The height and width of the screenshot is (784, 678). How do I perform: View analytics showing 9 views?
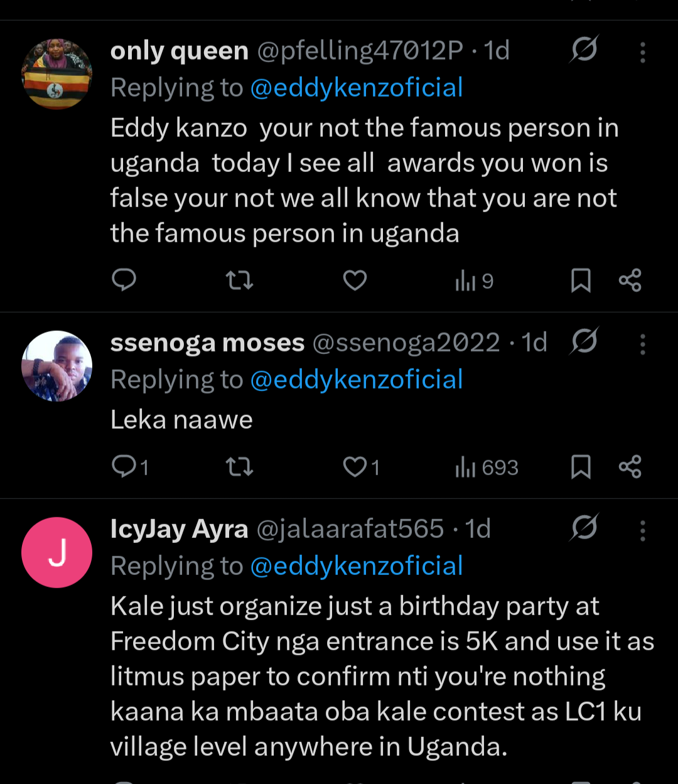pyautogui.click(x=474, y=281)
